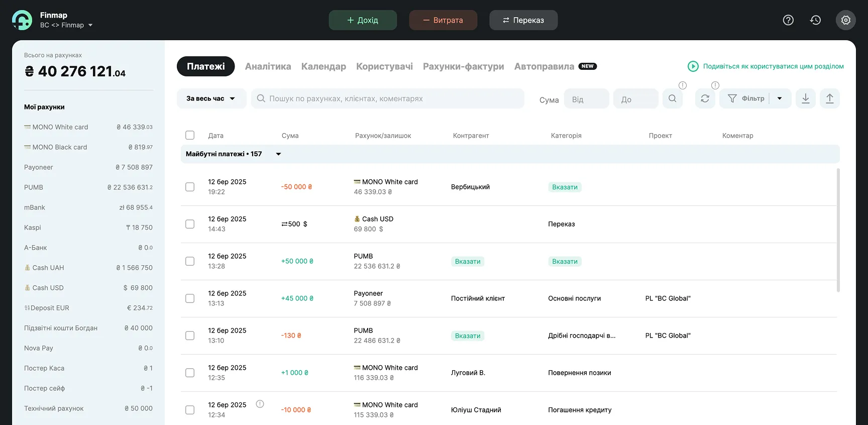This screenshot has height=425, width=868.
Task: Click the info icon above sum search button
Action: [x=683, y=85]
